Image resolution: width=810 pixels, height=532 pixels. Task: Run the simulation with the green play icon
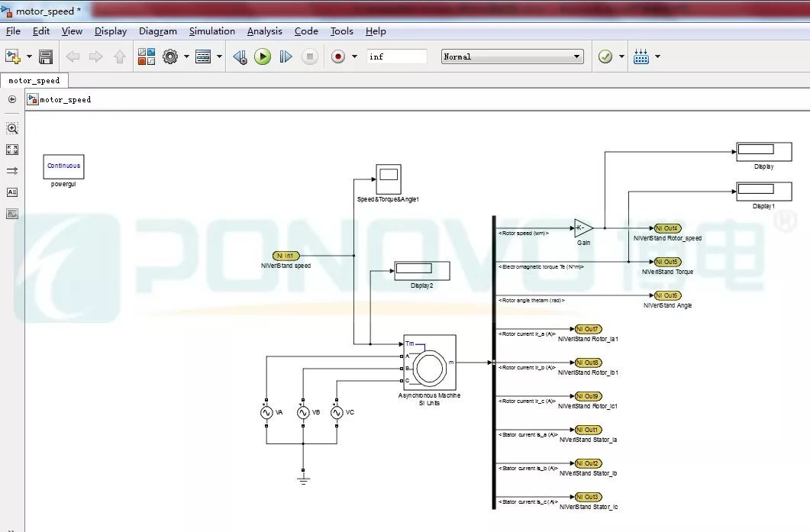(263, 56)
